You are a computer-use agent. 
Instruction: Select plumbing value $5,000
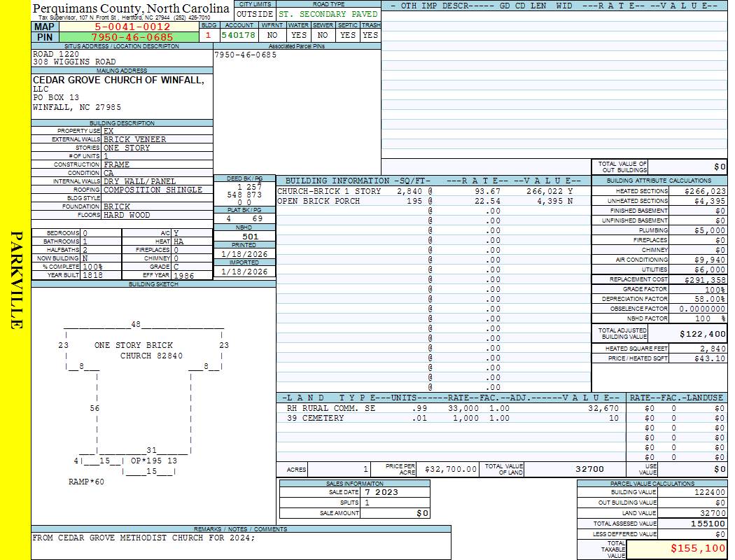[x=710, y=230]
